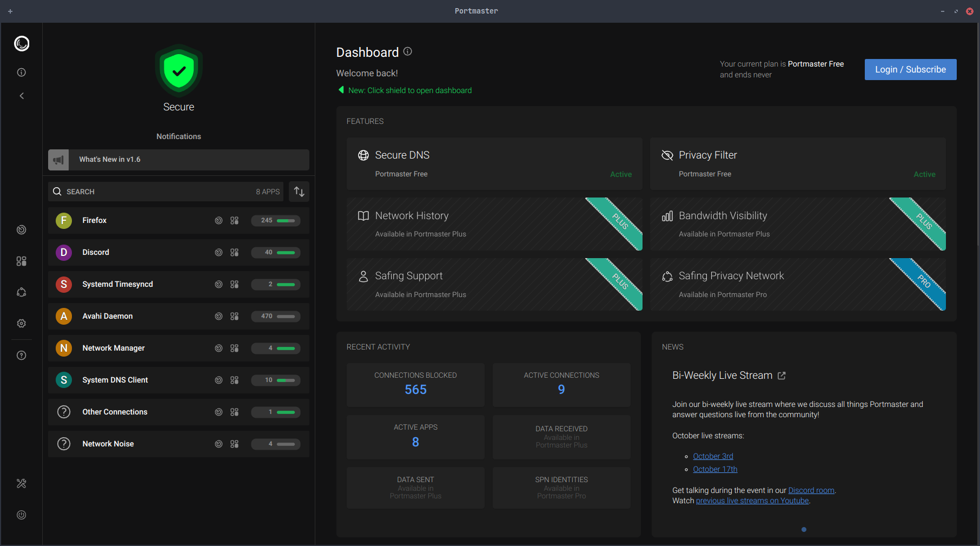Open the Bandwidth Visibility feature card
The width and height of the screenshot is (980, 546).
click(x=798, y=224)
